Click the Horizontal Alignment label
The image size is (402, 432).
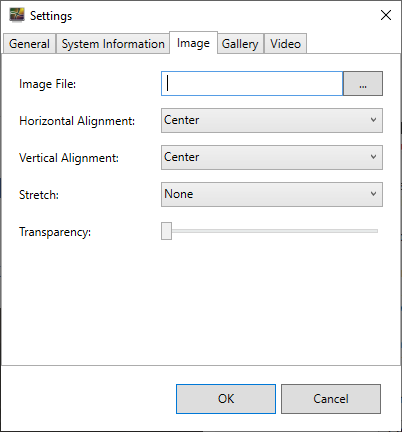tap(77, 121)
